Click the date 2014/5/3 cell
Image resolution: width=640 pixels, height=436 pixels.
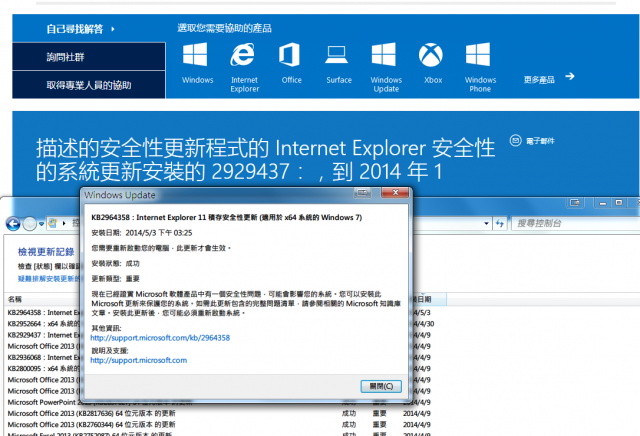pyautogui.click(x=422, y=312)
